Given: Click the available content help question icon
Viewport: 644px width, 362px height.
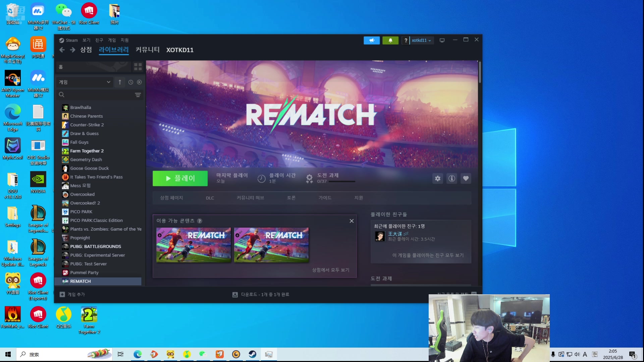Looking at the screenshot, I should click(x=200, y=221).
